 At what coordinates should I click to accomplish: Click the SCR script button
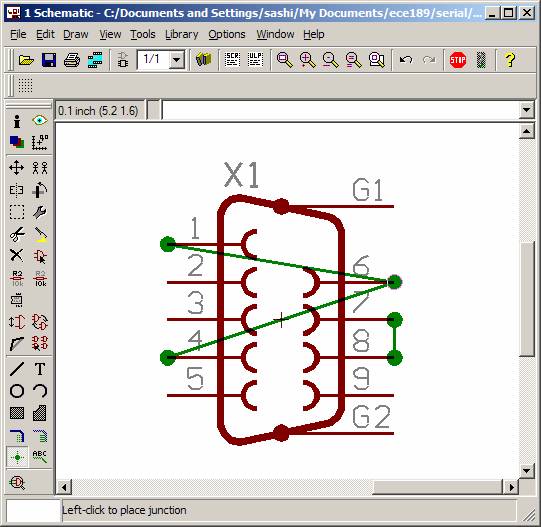(232, 60)
